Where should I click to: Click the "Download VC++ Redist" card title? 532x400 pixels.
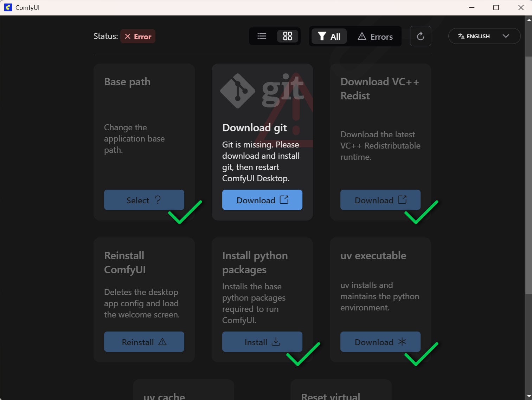tap(380, 89)
